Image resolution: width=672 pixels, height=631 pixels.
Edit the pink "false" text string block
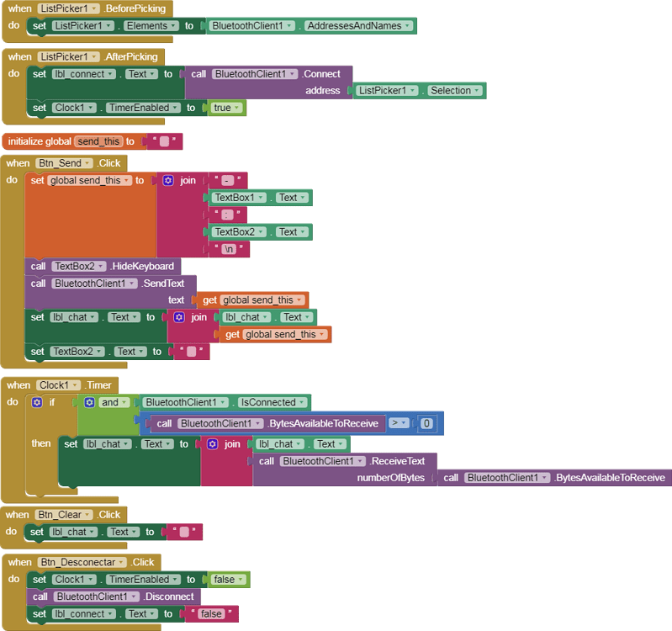211,614
